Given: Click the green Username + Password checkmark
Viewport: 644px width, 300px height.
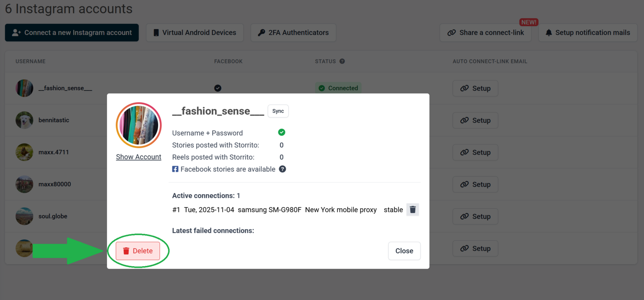Looking at the screenshot, I should click(x=282, y=132).
